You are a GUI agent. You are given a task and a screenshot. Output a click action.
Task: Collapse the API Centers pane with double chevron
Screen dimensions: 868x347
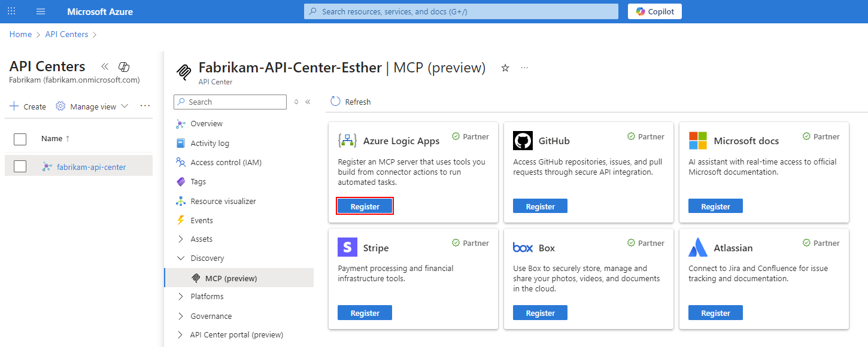click(105, 66)
